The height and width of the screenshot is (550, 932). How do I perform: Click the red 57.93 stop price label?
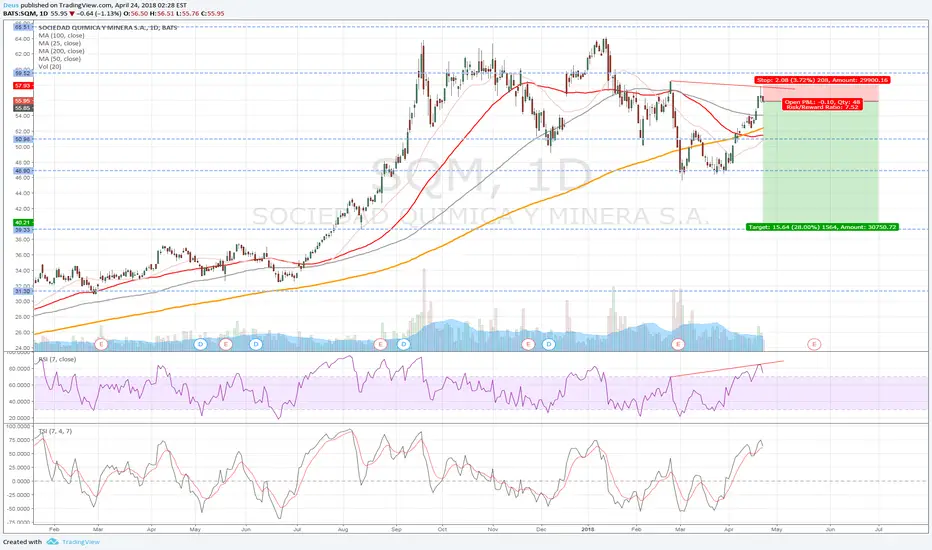22,86
